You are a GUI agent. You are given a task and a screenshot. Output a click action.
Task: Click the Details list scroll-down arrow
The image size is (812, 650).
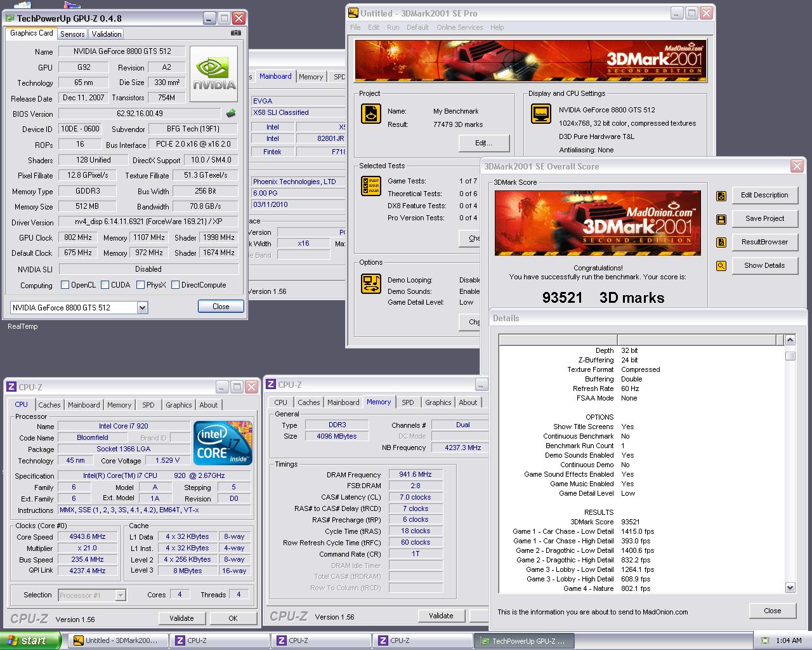pos(790,588)
